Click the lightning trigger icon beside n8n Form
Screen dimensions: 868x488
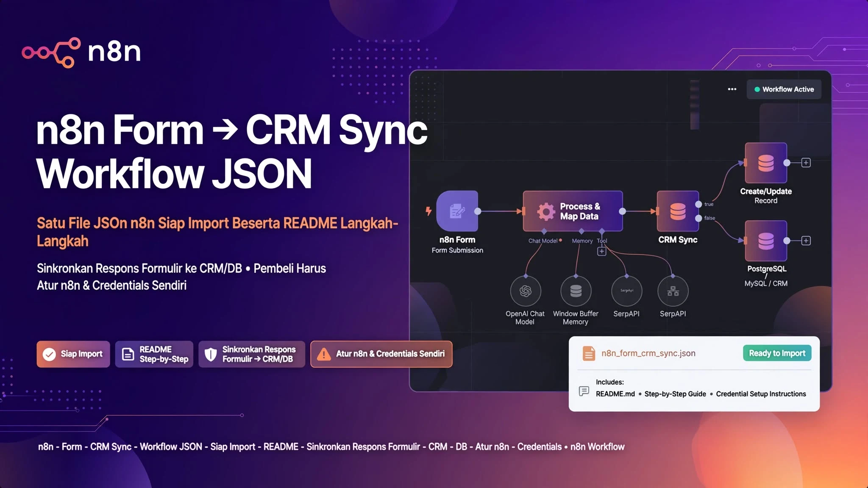coord(428,211)
